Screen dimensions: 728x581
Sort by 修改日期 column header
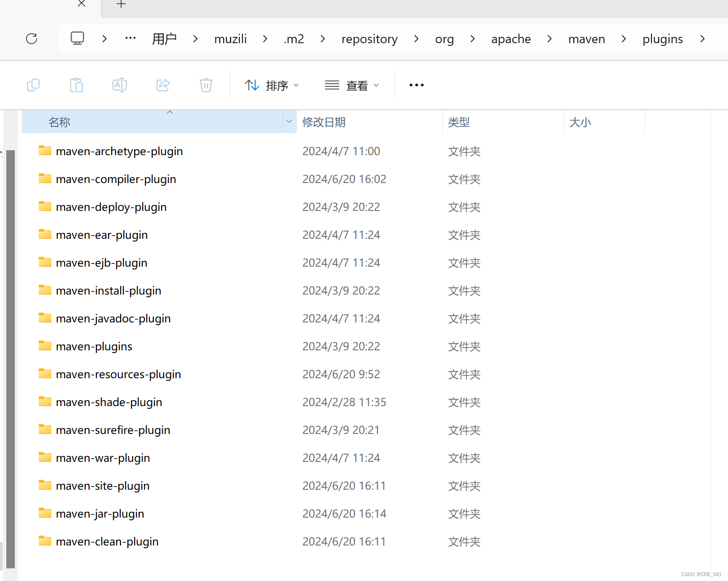point(369,122)
